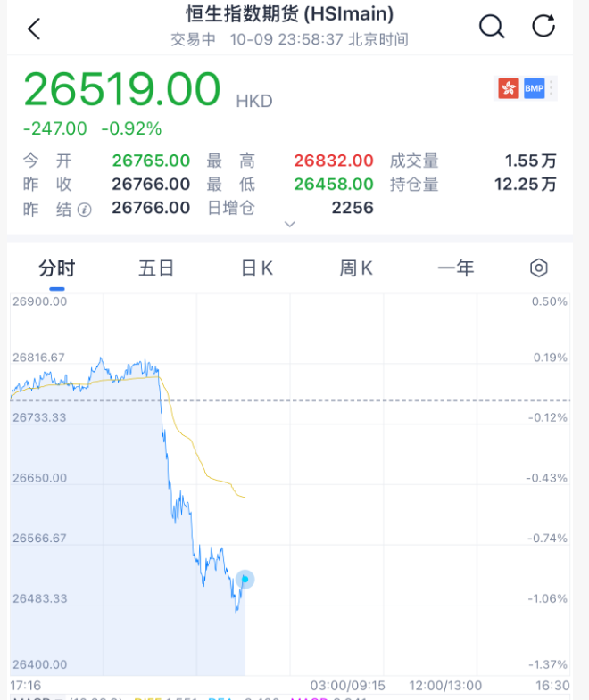Click the 最高 26832.00 value
This screenshot has height=700, width=589.
pyautogui.click(x=334, y=161)
